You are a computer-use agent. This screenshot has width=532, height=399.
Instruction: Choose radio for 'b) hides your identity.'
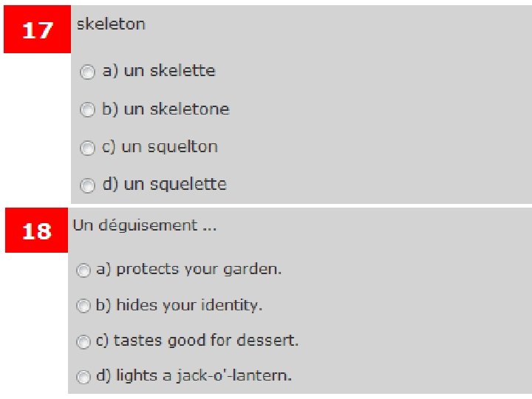pyautogui.click(x=83, y=305)
